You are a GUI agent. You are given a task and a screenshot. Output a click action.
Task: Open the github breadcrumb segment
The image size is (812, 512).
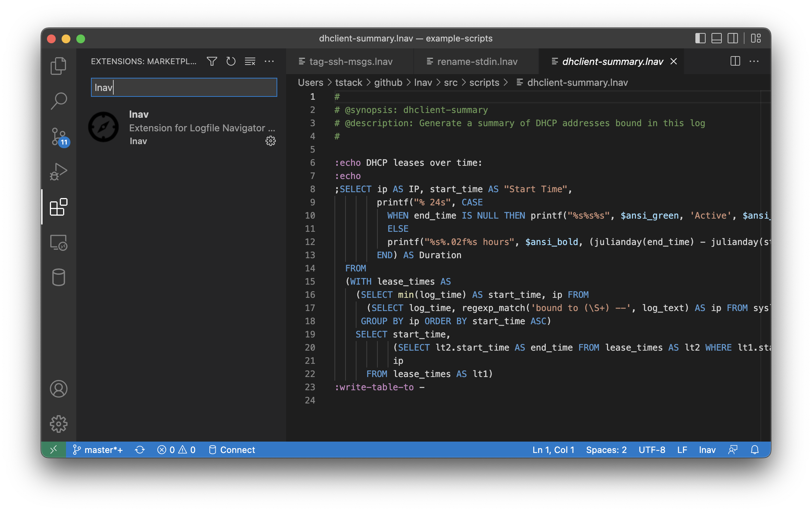[x=388, y=83]
